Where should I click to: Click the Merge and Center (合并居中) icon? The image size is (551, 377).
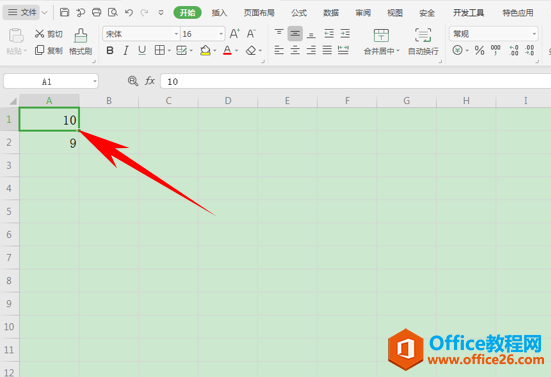pyautogui.click(x=381, y=35)
